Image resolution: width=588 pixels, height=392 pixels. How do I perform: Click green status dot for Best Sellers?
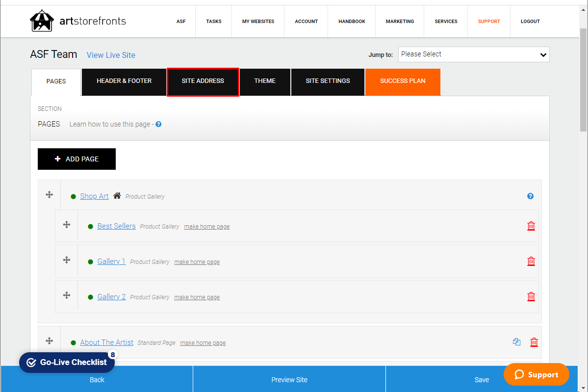(90, 227)
